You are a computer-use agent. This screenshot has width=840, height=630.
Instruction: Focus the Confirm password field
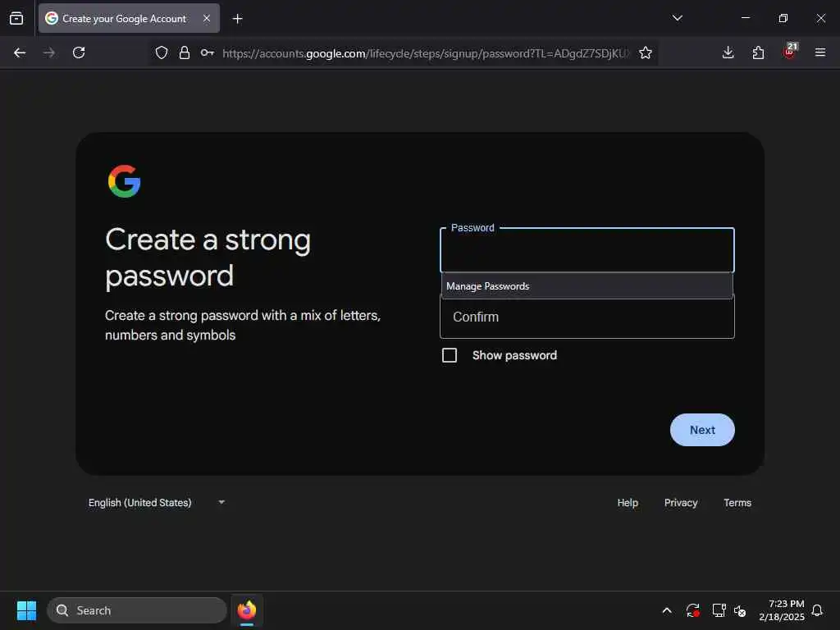coord(587,318)
